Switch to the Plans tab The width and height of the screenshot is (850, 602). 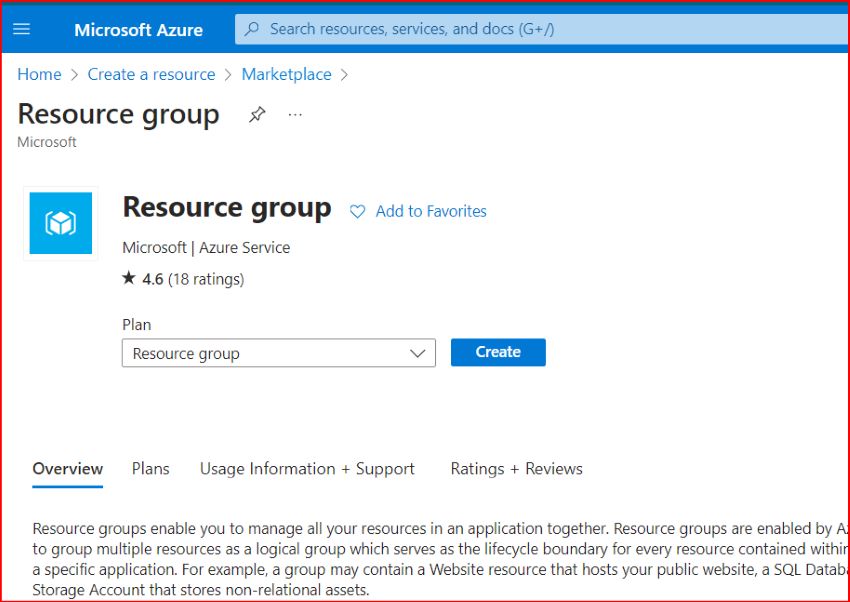pos(150,468)
